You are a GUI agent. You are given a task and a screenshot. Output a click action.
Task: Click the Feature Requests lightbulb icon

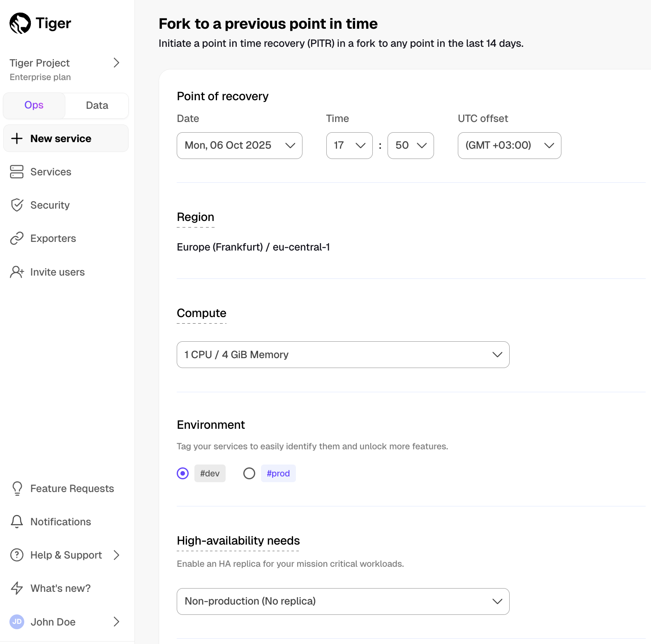[x=17, y=488]
